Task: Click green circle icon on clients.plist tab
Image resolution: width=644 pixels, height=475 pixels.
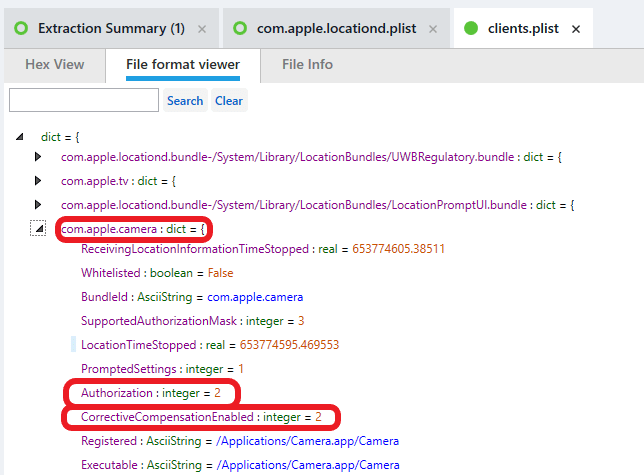Action: click(x=472, y=29)
